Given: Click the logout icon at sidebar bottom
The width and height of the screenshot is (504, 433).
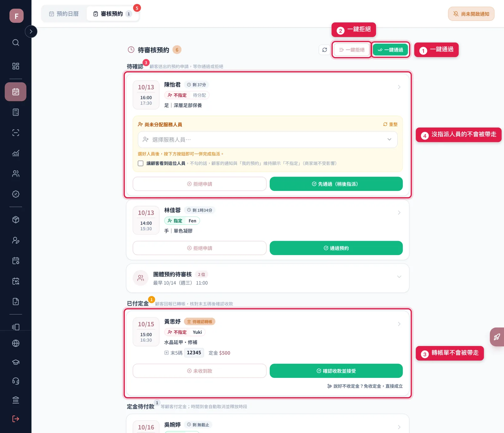Looking at the screenshot, I should pyautogui.click(x=16, y=419).
